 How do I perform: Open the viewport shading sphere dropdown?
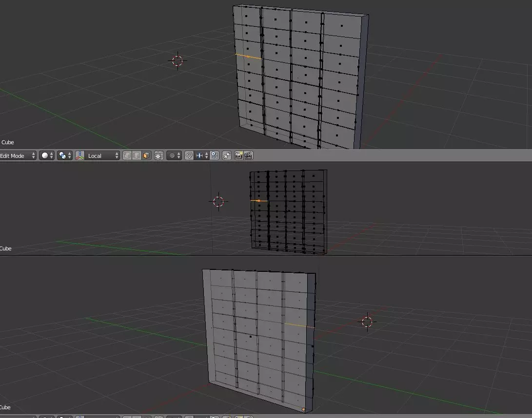click(47, 155)
